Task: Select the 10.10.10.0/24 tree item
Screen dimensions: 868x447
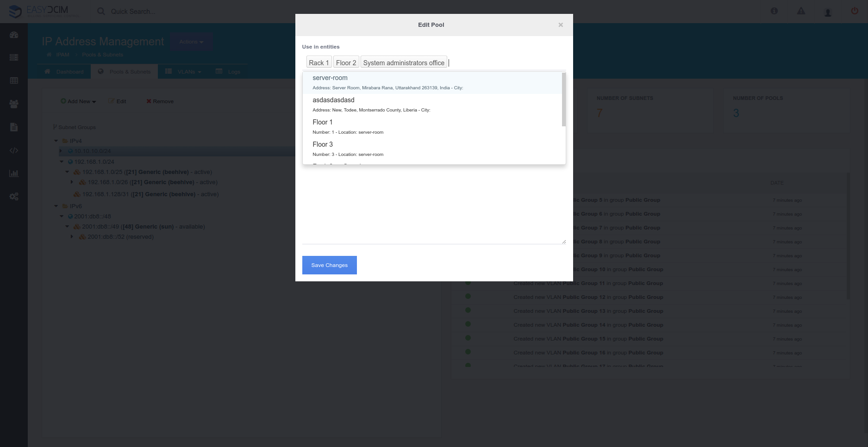Action: tap(93, 151)
